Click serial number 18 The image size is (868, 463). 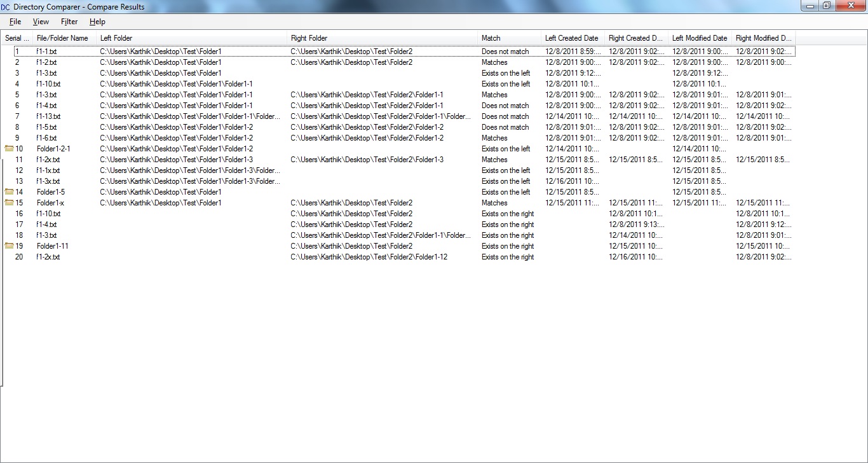pyautogui.click(x=19, y=235)
